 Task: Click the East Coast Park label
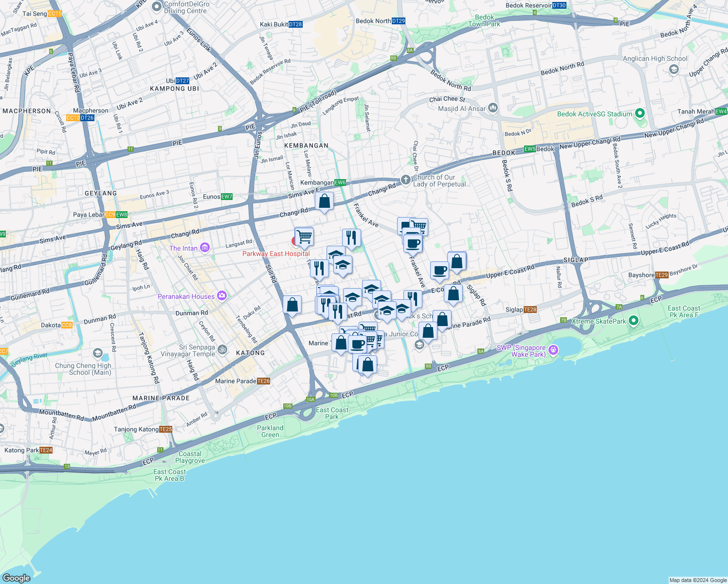(x=332, y=413)
